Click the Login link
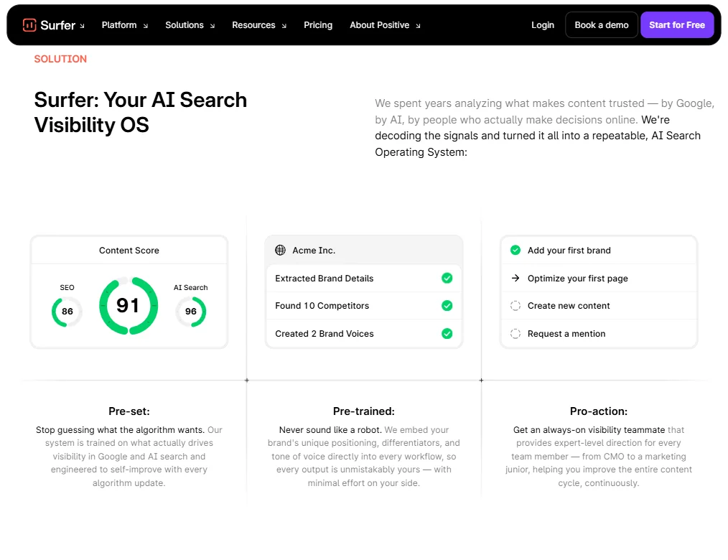Screen dimensions: 728x560 click(x=543, y=25)
